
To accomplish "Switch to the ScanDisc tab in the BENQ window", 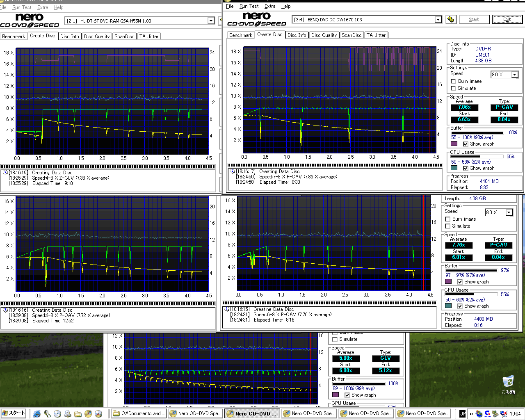I will click(352, 35).
